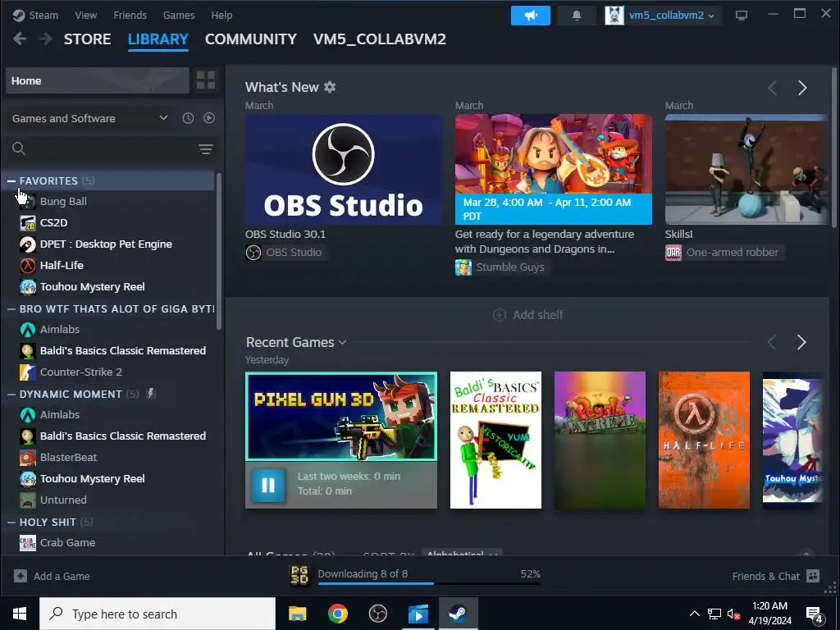Go forward with the right arrow
The width and height of the screenshot is (840, 630).
click(46, 39)
